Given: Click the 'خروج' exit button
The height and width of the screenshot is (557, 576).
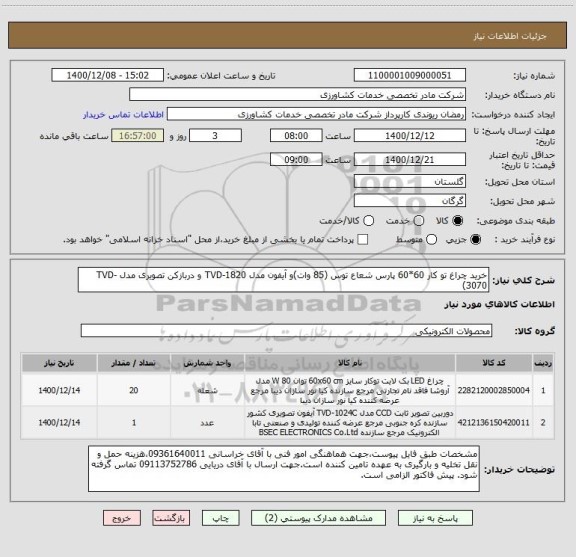Looking at the screenshot, I should point(122,518).
